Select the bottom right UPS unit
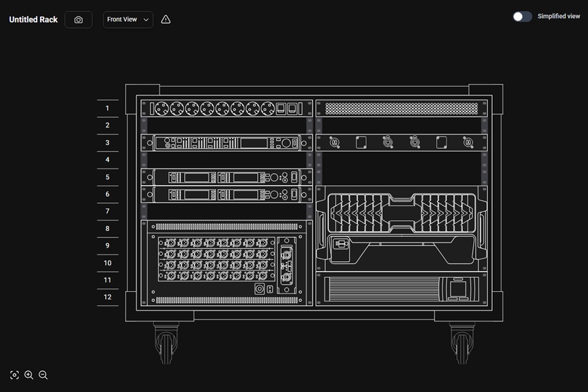Viewport: 588px width, 392px height. click(x=402, y=289)
